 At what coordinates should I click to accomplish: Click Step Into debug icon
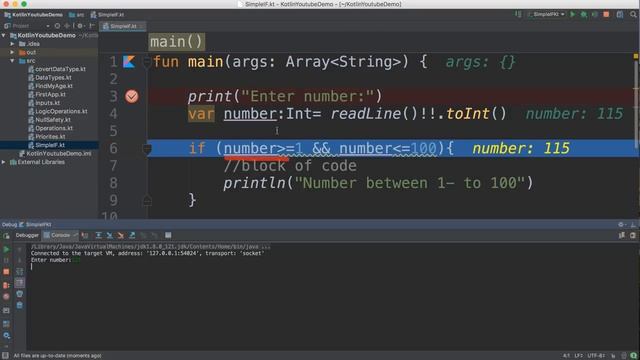(109, 236)
